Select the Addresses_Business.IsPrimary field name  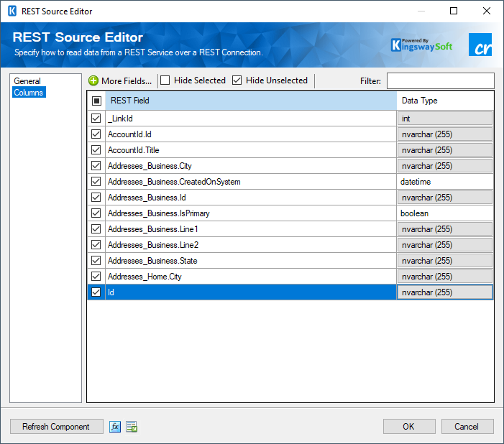coord(159,213)
